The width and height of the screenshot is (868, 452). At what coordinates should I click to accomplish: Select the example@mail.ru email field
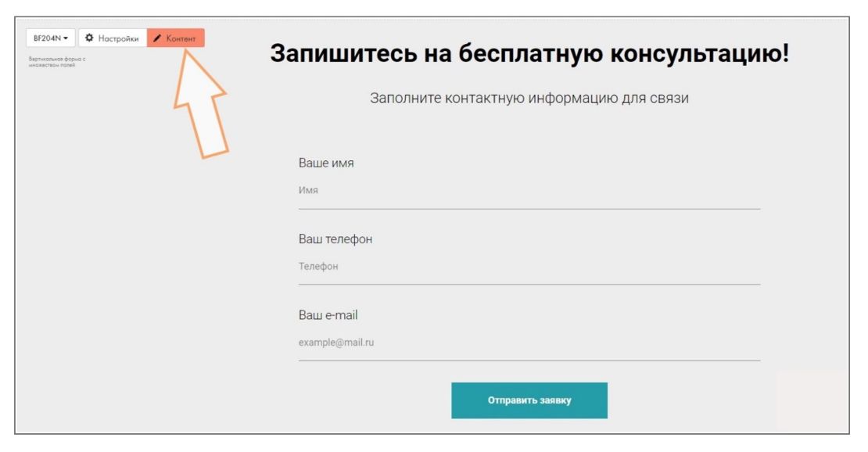click(529, 343)
